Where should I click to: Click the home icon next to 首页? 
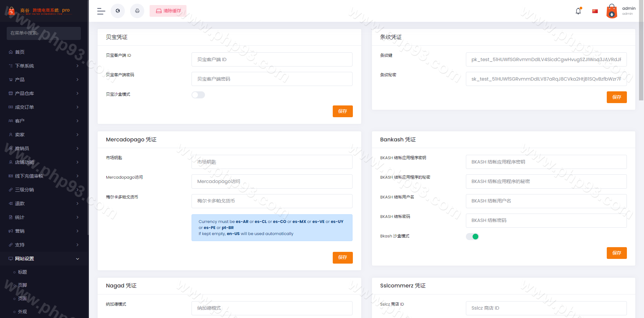click(11, 52)
